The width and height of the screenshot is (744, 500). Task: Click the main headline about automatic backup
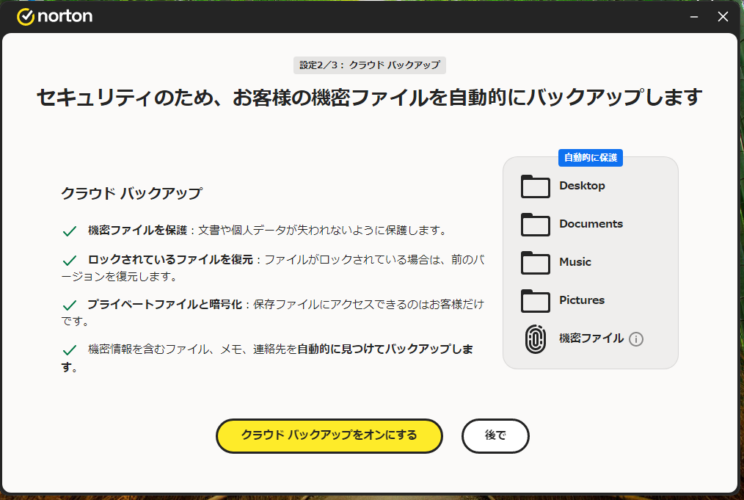[x=370, y=98]
